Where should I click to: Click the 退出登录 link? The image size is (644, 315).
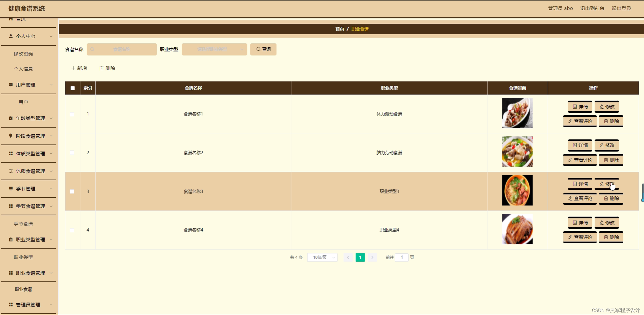pyautogui.click(x=621, y=8)
